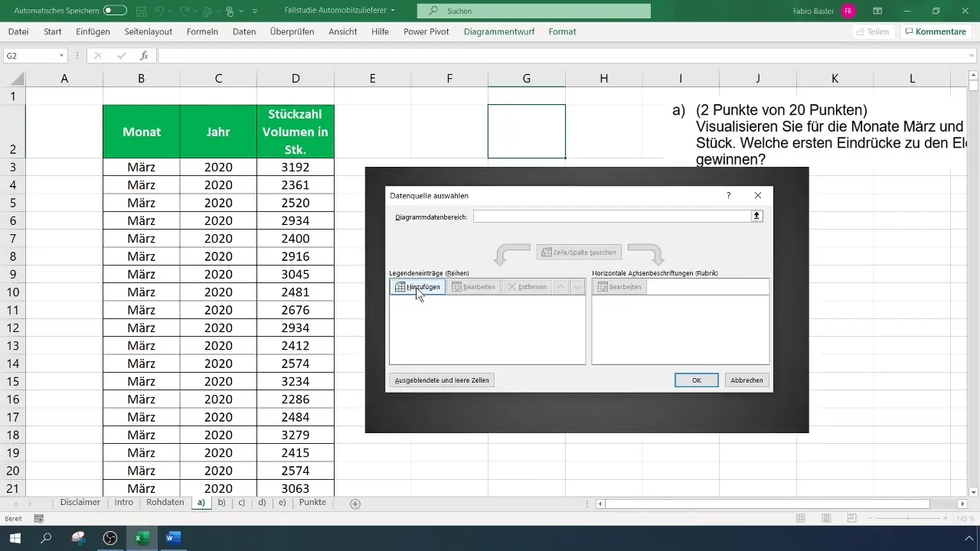Switch to Normal view icon
Screen dimensions: 980x551
click(x=800, y=519)
